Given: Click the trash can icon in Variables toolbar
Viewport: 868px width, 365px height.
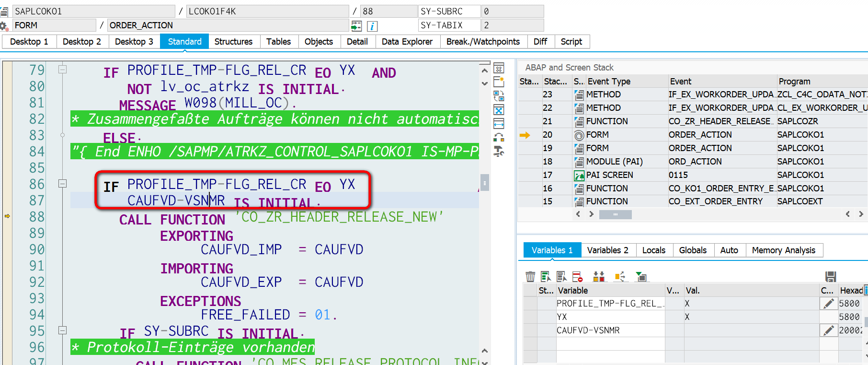Looking at the screenshot, I should [x=530, y=277].
